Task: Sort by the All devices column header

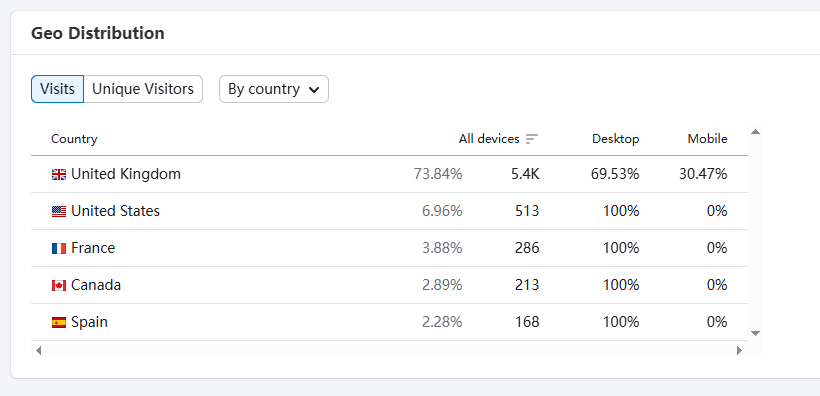Action: click(x=489, y=139)
